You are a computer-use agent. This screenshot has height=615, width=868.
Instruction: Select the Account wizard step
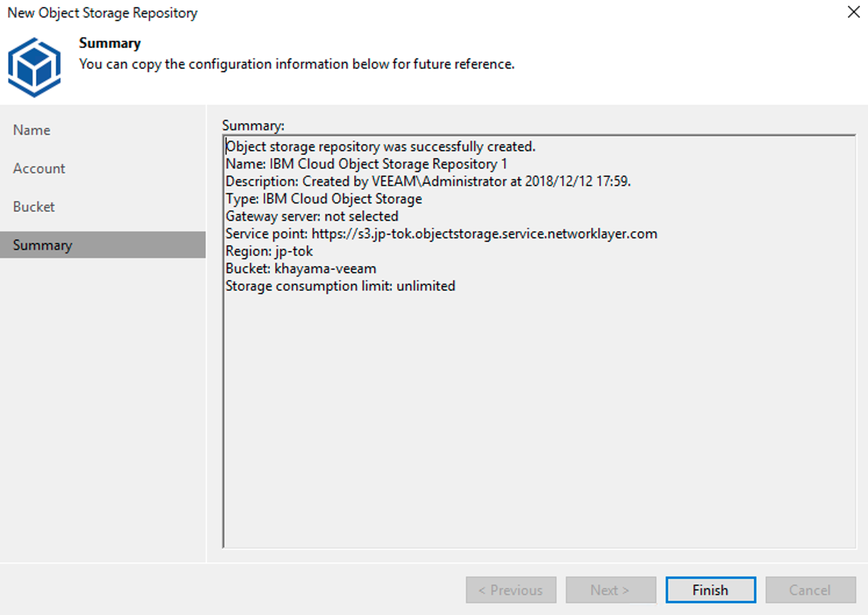click(103, 169)
